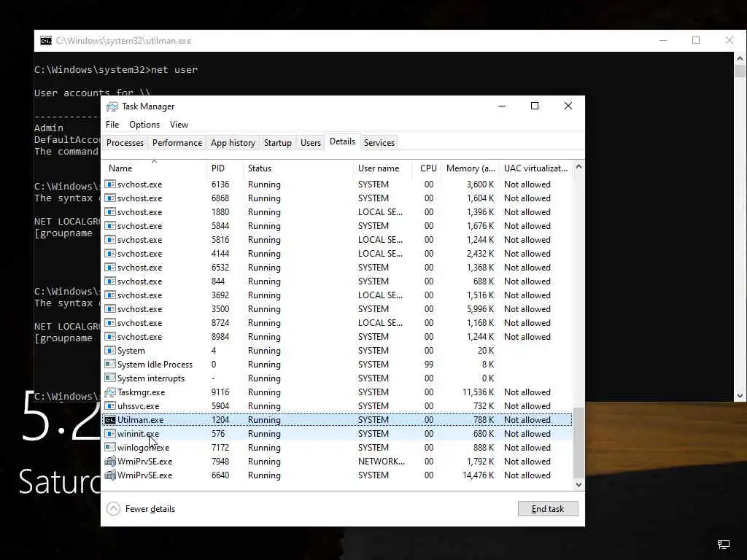Click icon of svchost.exe PID 8984
The image size is (747, 560).
[x=110, y=337]
